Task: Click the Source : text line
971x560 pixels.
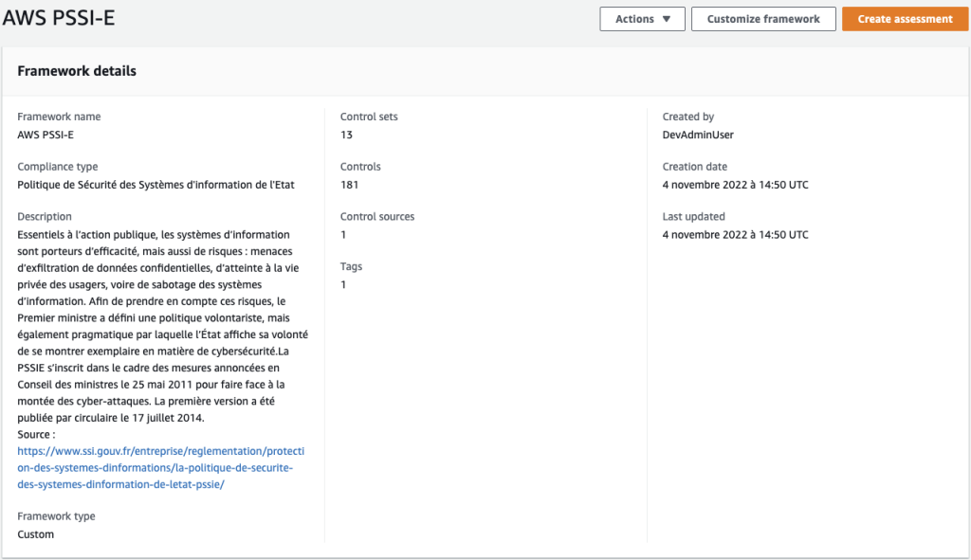Action: click(x=36, y=435)
